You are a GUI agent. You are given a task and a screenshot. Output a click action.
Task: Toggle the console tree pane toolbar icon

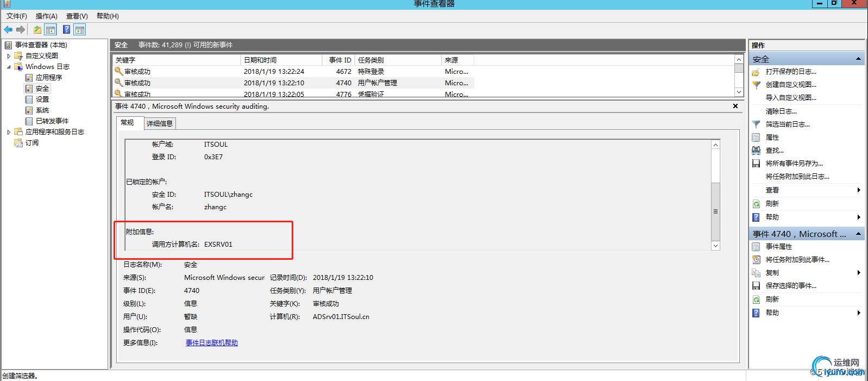(x=51, y=29)
